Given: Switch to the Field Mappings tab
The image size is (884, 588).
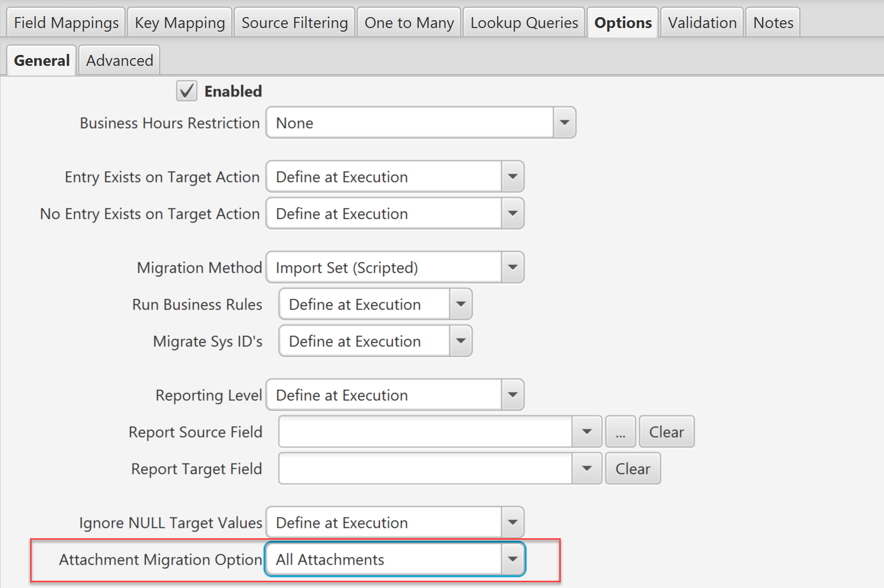Looking at the screenshot, I should [x=65, y=22].
